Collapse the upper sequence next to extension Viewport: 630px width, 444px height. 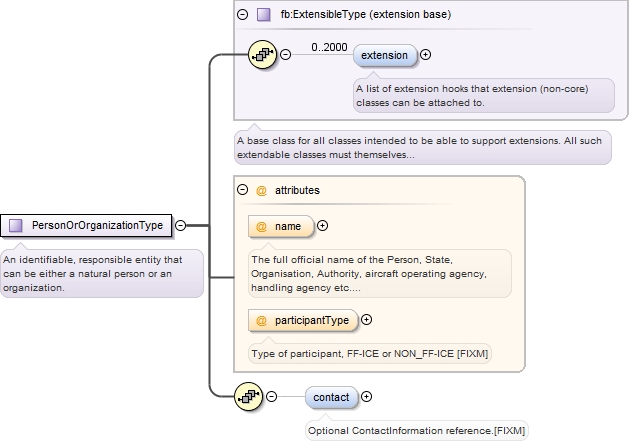click(286, 54)
